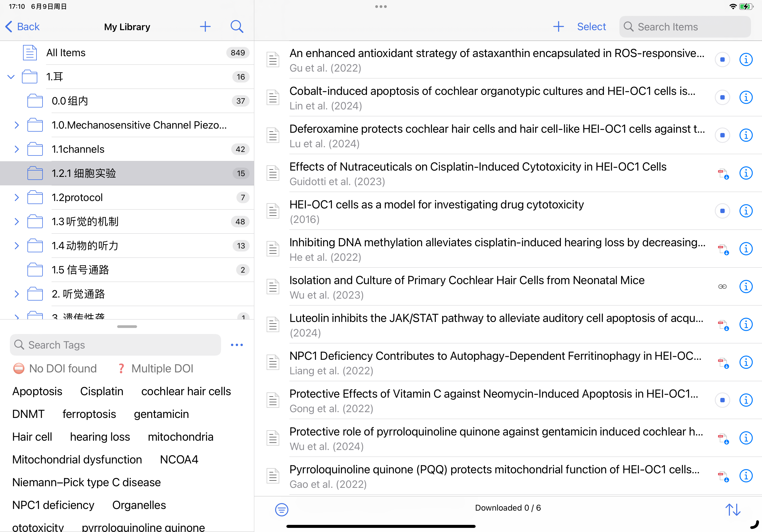Open the sort order arrows icon
The image size is (762, 532).
pos(733,510)
